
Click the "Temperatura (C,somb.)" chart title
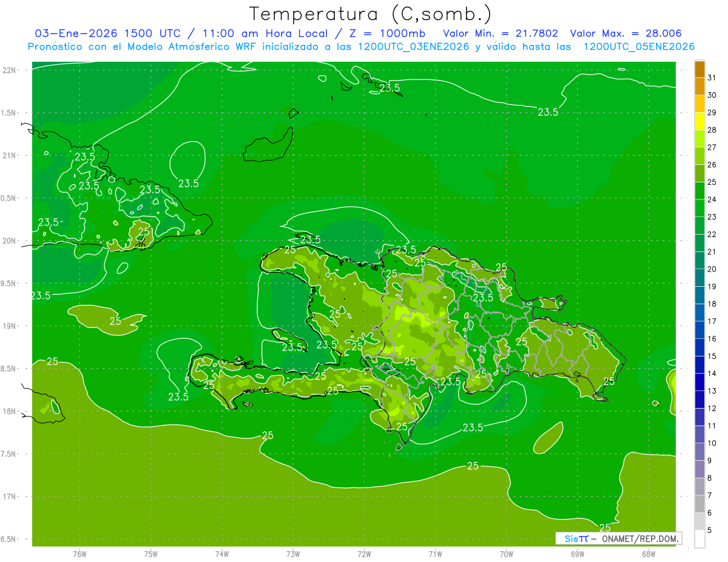371,13
